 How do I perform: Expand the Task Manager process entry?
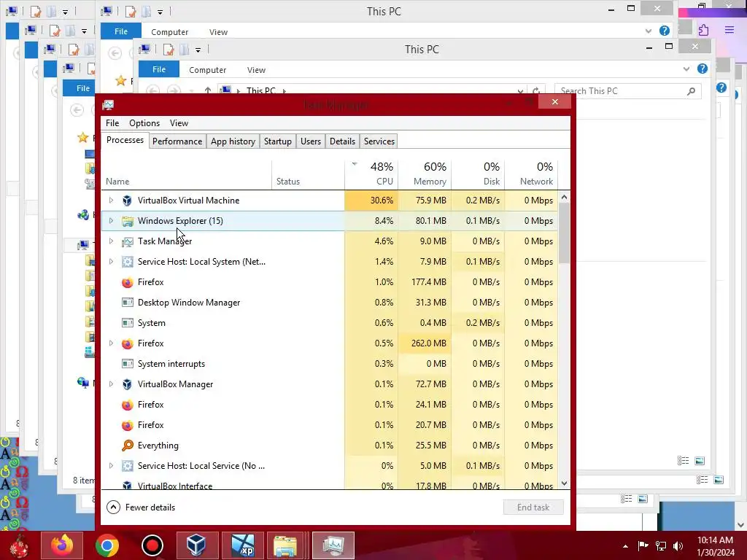(x=111, y=241)
